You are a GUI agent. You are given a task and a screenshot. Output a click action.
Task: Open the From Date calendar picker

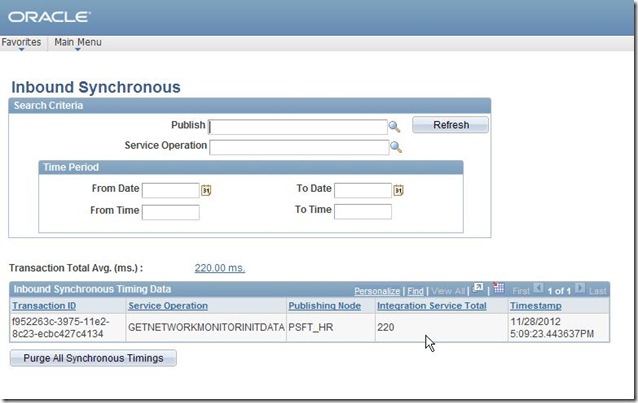tap(206, 190)
